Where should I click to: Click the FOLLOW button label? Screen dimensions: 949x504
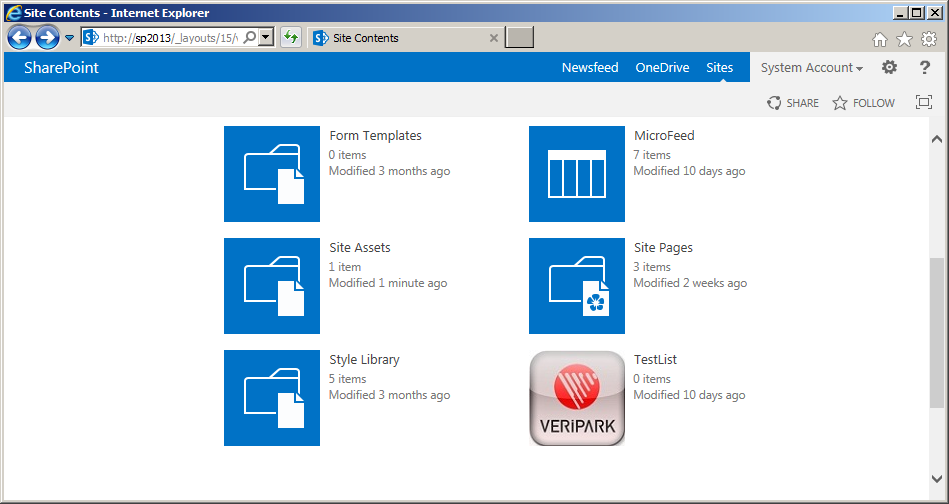coord(873,103)
